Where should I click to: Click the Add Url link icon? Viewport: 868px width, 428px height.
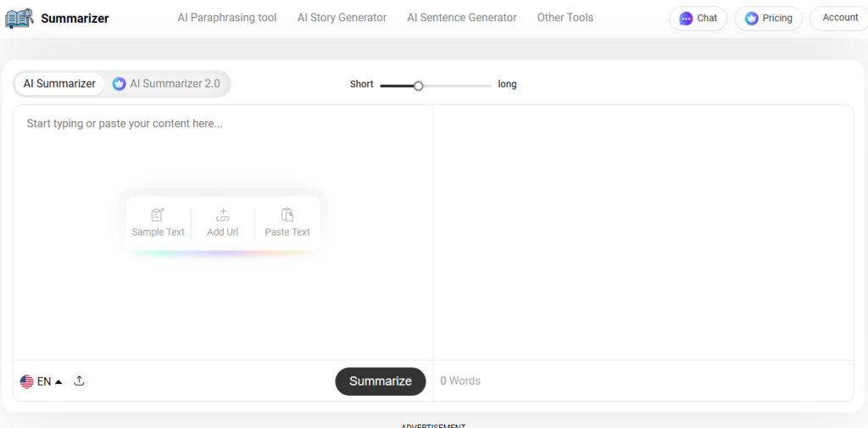click(x=223, y=214)
